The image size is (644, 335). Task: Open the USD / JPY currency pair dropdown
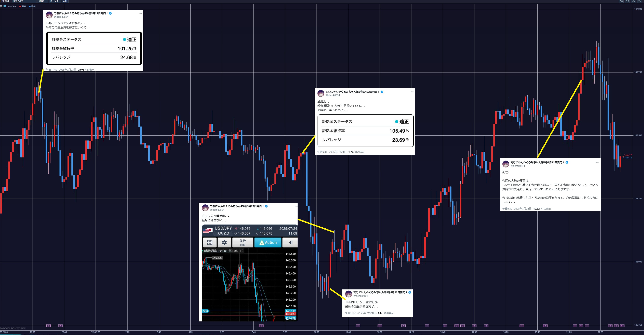24,1
